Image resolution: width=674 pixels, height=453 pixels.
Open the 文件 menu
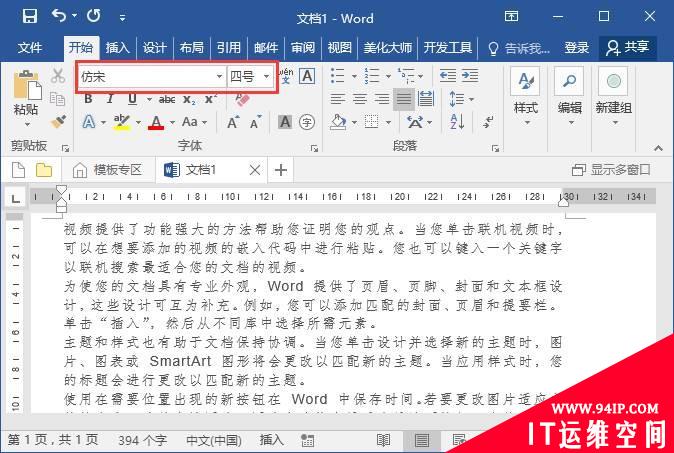tap(30, 47)
